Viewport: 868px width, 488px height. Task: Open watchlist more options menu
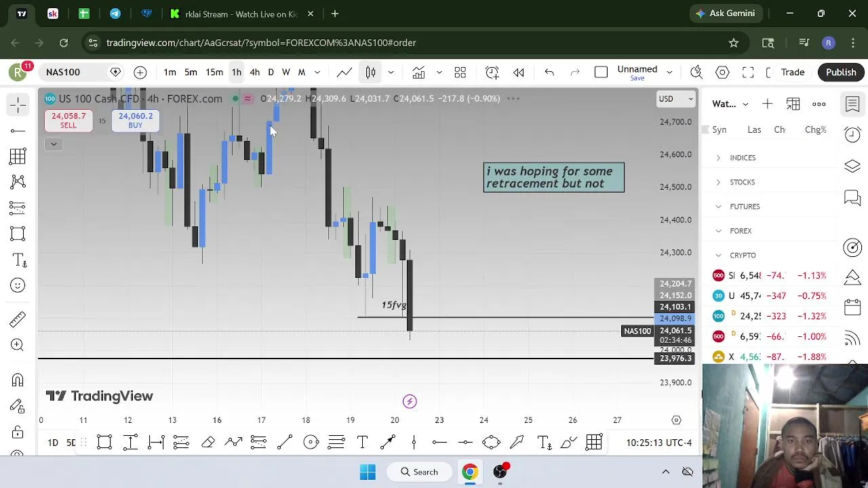(x=819, y=104)
